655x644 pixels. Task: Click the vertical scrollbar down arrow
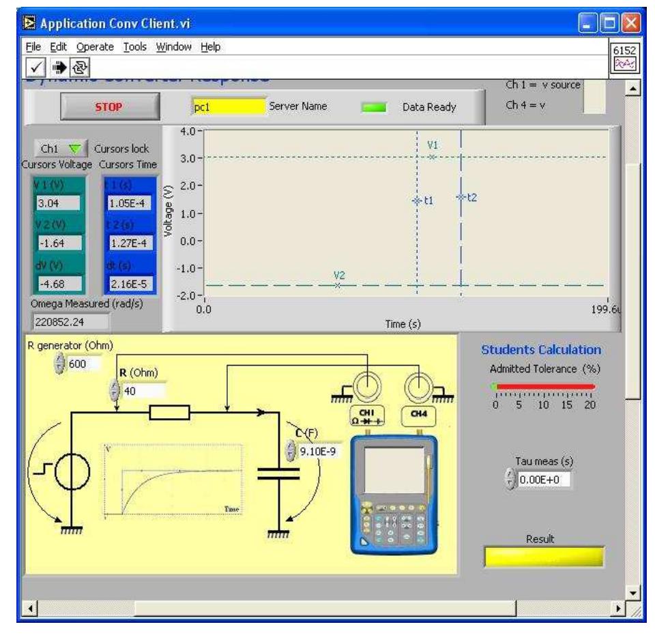coord(633,593)
